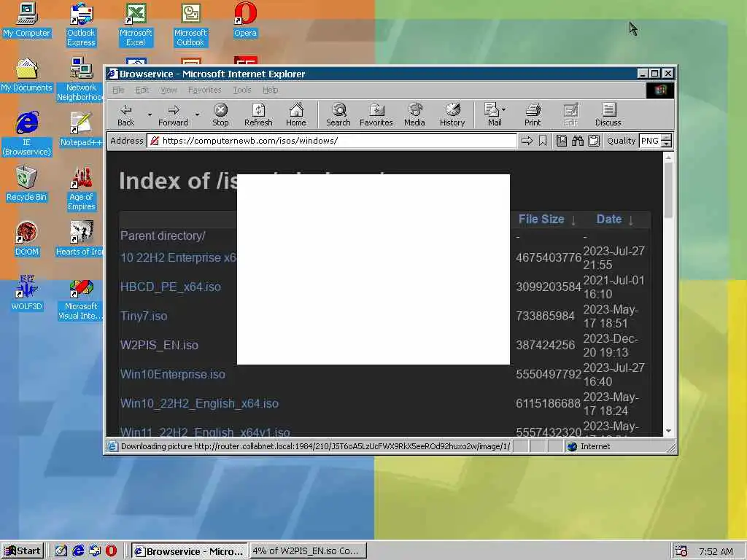Open the View menu
The image size is (747, 560).
point(169,90)
